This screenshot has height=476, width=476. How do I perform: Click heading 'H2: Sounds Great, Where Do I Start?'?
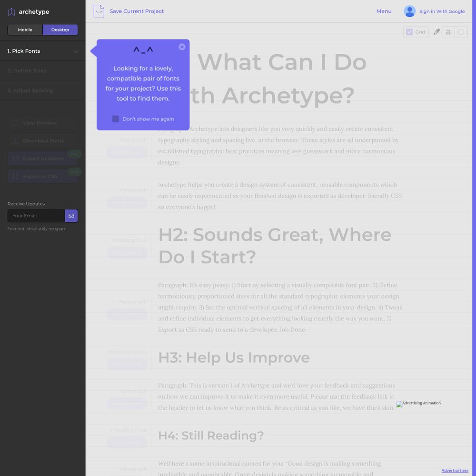[x=275, y=246]
